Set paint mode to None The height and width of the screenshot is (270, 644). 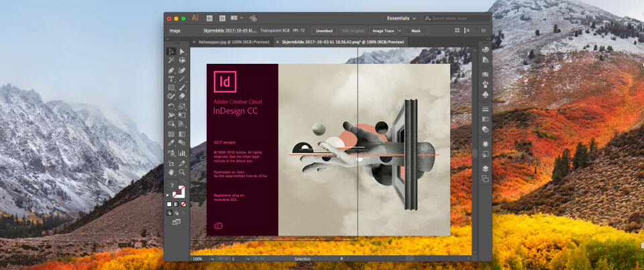(184, 204)
